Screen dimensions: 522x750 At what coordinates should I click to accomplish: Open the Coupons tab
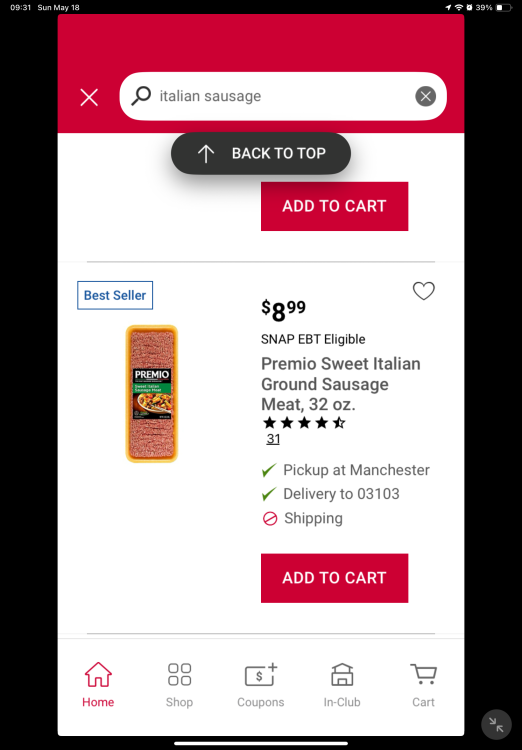pyautogui.click(x=261, y=685)
